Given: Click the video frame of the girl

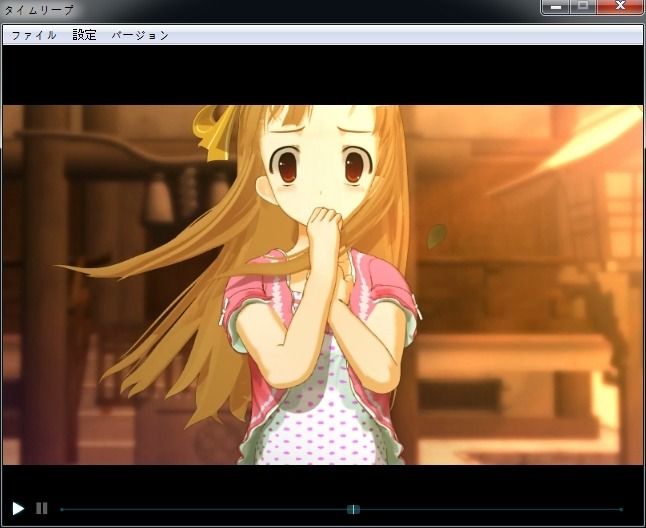Looking at the screenshot, I should (323, 285).
